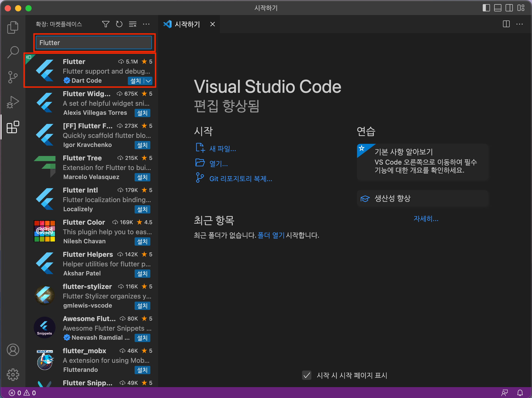
Task: Install the Flutter Tree extension
Action: pyautogui.click(x=142, y=177)
